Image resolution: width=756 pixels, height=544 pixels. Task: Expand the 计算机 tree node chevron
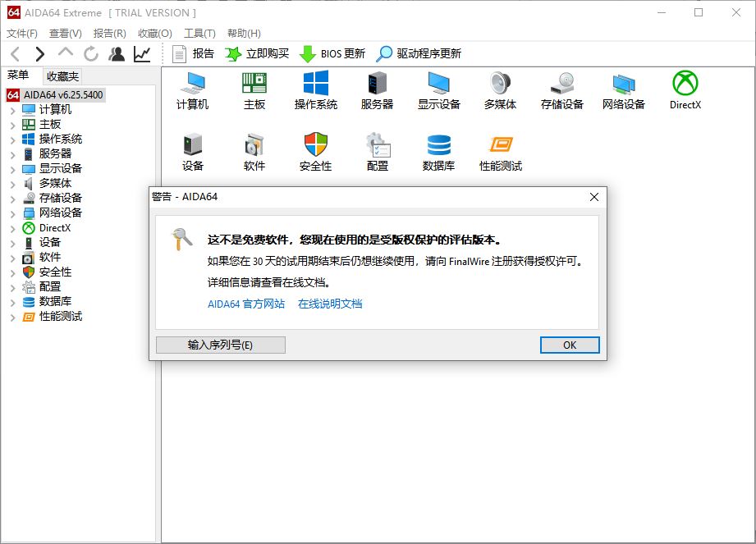click(x=12, y=110)
